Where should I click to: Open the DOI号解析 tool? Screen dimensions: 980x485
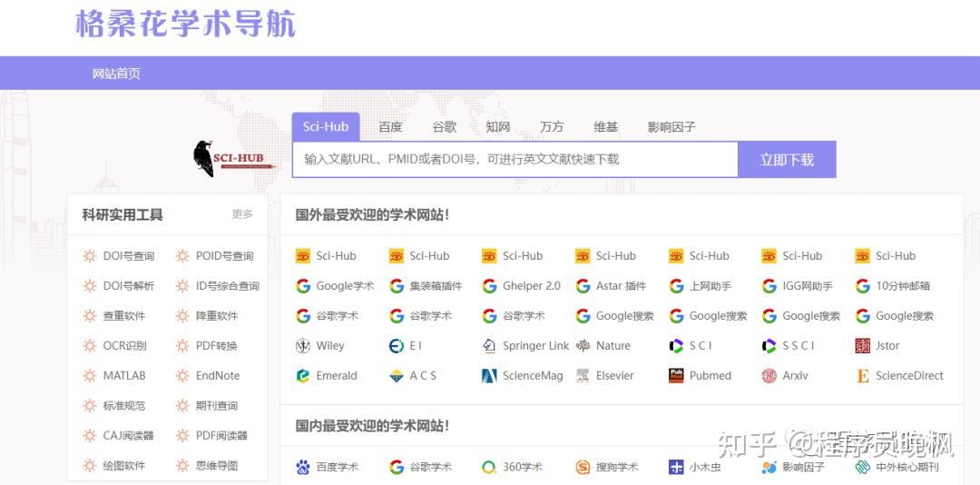point(128,286)
